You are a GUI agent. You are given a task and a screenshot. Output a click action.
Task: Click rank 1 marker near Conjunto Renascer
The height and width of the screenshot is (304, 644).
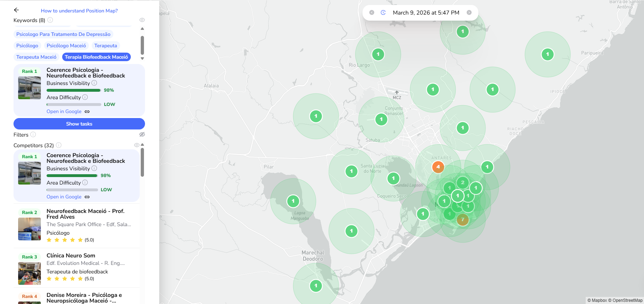click(381, 119)
